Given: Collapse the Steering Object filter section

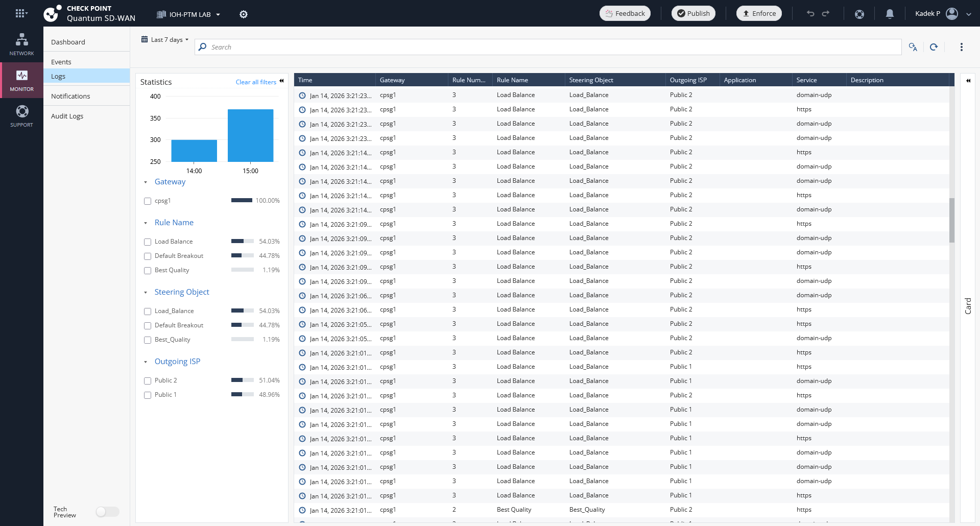Looking at the screenshot, I should 146,293.
